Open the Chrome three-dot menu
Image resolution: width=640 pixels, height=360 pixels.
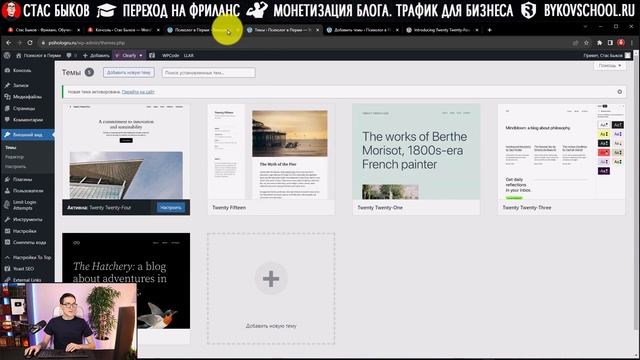[x=632, y=42]
